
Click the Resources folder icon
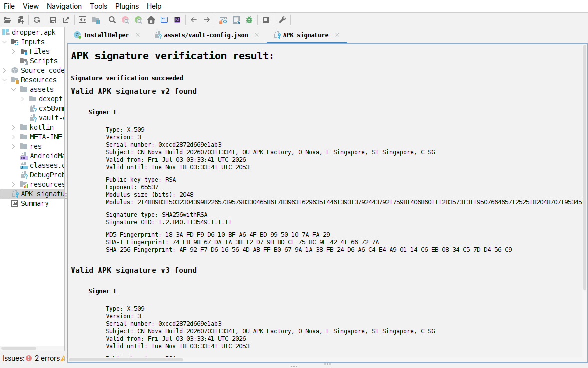click(15, 80)
